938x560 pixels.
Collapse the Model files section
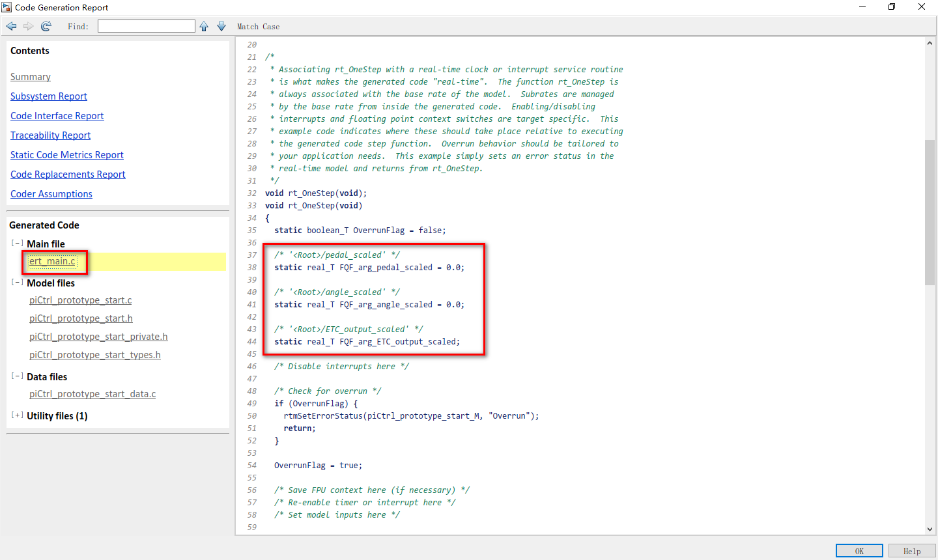click(x=17, y=282)
